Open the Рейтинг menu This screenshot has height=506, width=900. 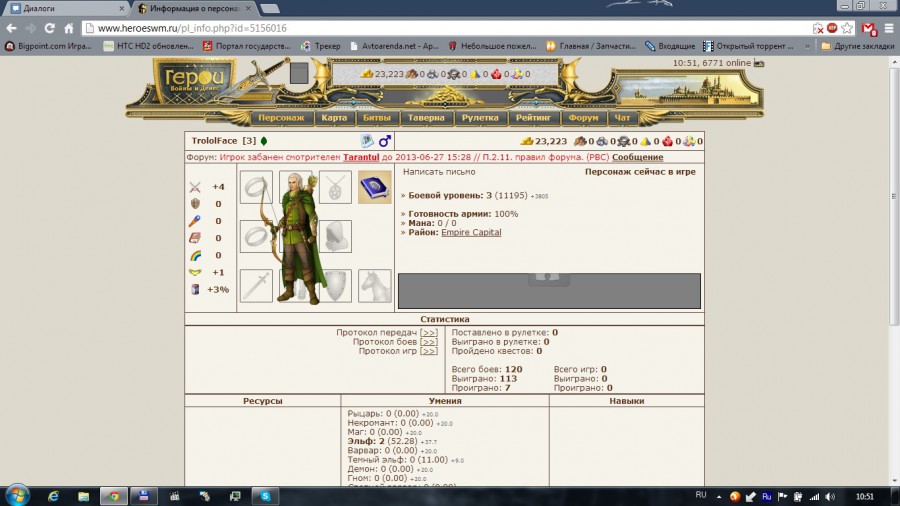point(533,118)
